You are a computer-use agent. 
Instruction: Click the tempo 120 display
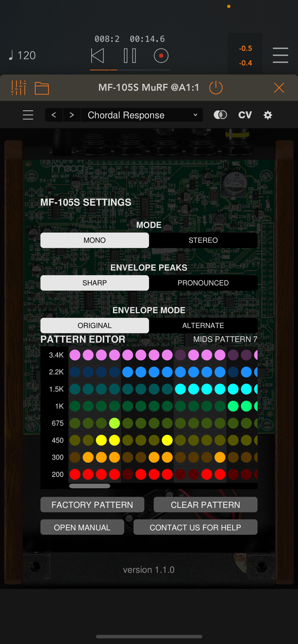click(x=22, y=55)
